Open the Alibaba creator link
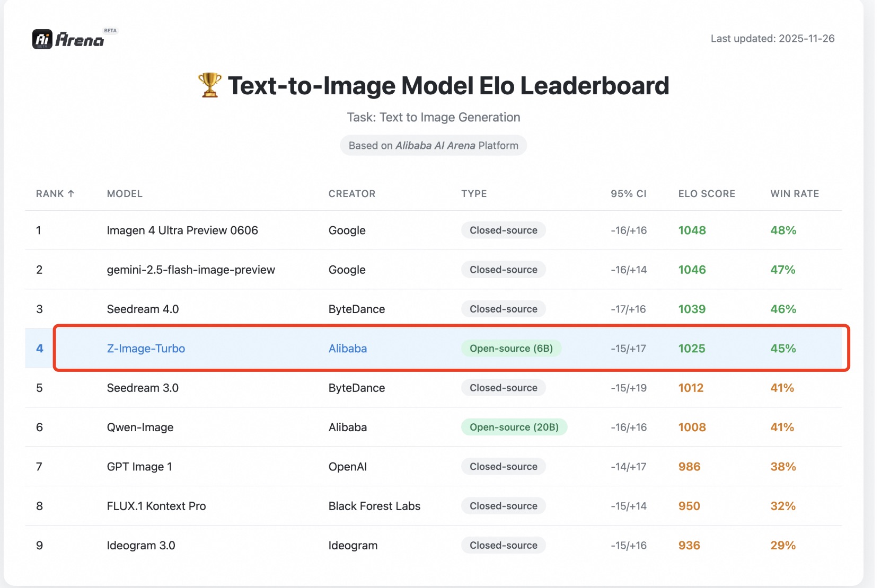 click(348, 349)
